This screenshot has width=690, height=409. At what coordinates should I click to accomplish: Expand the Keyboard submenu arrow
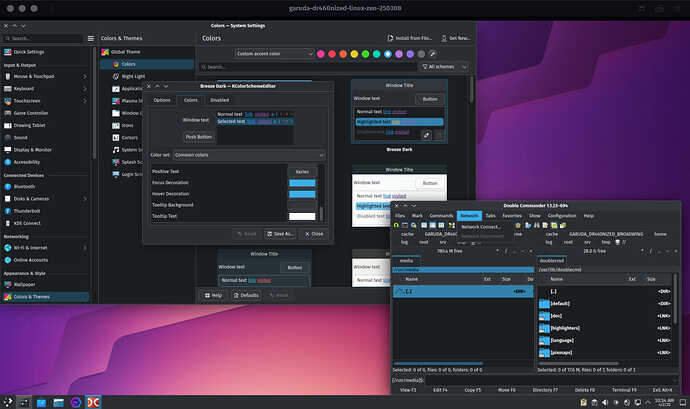pyautogui.click(x=84, y=88)
